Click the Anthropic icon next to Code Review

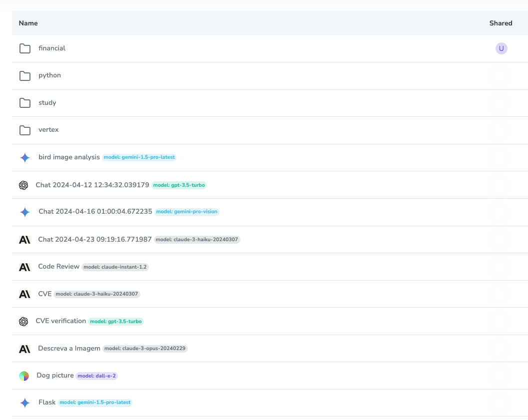click(x=24, y=267)
